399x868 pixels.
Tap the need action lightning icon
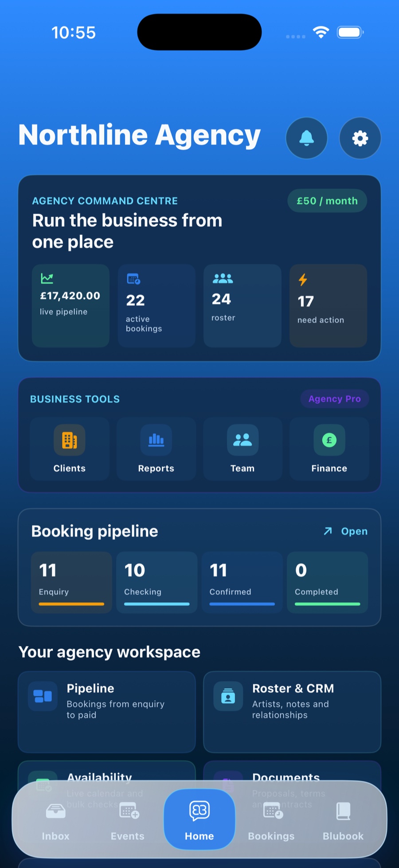[x=303, y=280]
